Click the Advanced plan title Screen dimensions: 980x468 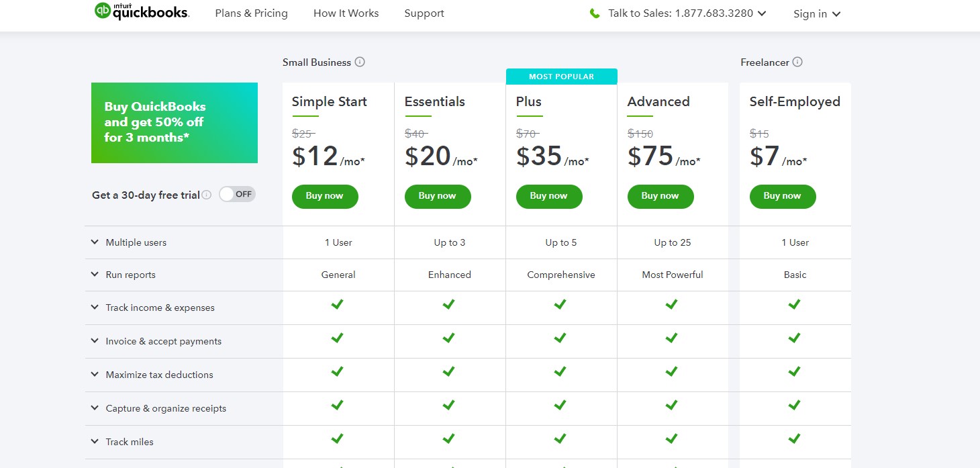coord(658,101)
